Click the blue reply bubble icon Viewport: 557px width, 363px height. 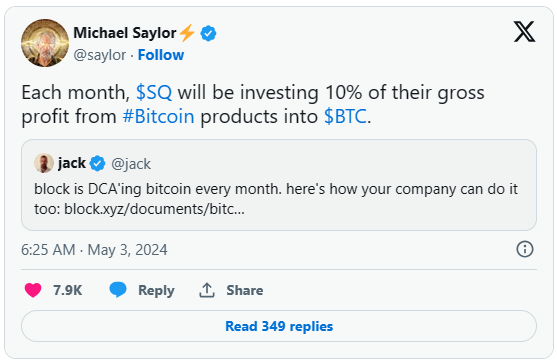(x=118, y=289)
